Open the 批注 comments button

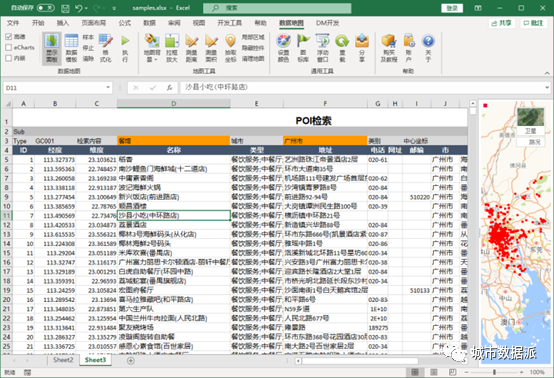coord(534,23)
